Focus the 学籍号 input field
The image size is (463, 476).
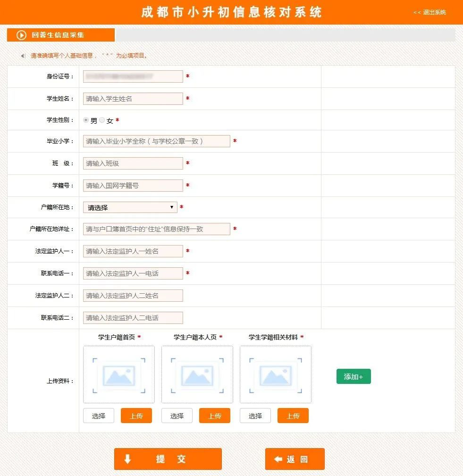pos(133,186)
